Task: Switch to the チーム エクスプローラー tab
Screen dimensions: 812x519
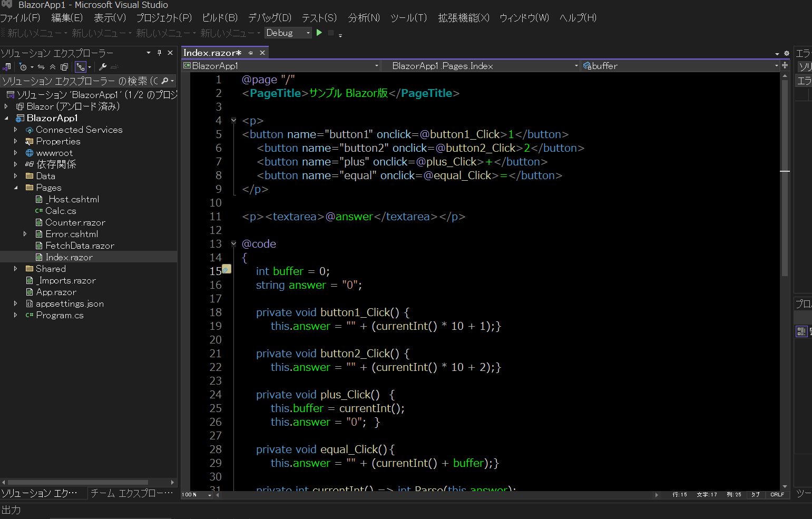Action: tap(132, 493)
